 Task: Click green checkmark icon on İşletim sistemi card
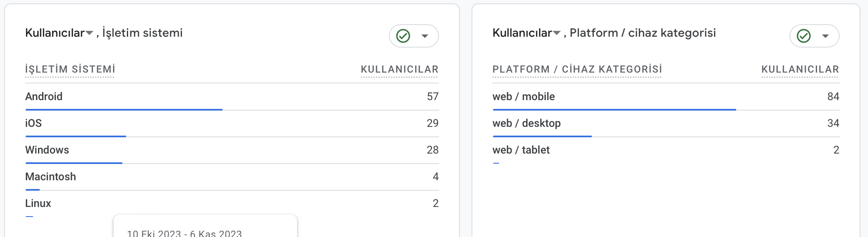point(403,36)
